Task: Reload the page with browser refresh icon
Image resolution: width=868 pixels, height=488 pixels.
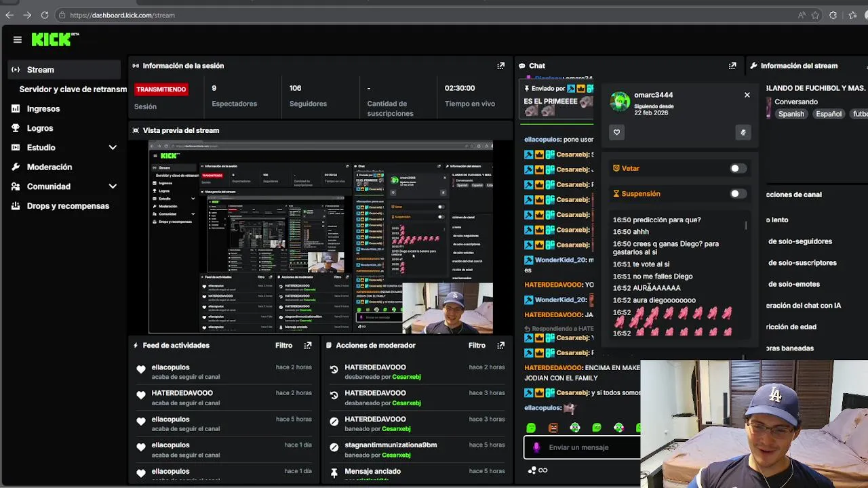Action: [45, 15]
